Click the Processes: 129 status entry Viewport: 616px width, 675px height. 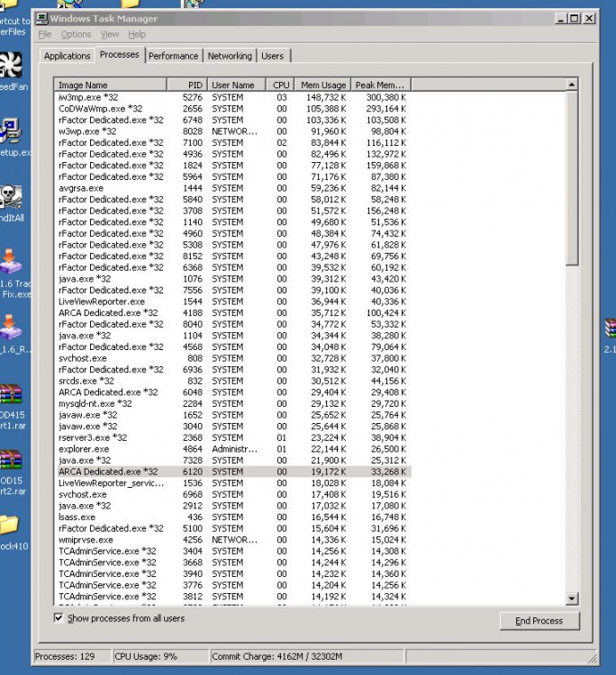click(71, 656)
